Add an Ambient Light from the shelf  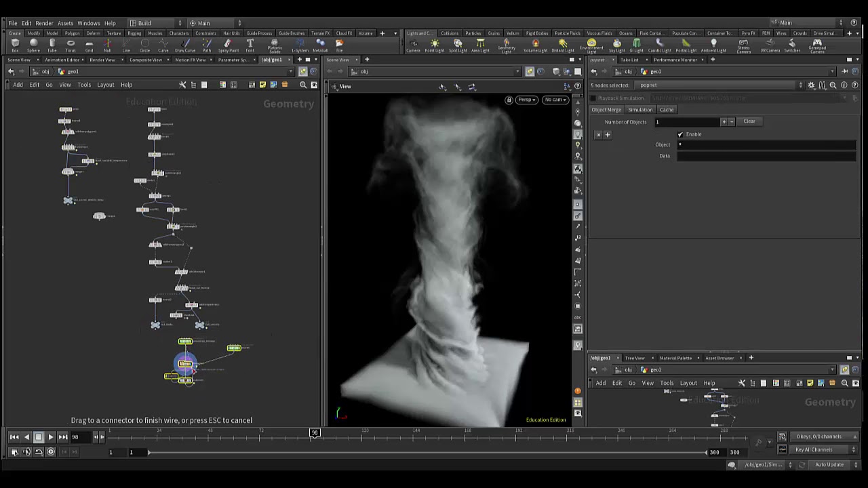713,45
